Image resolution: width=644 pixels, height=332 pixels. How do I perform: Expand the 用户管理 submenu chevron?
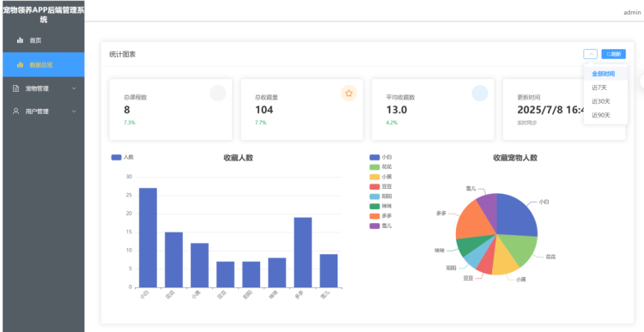(x=74, y=112)
